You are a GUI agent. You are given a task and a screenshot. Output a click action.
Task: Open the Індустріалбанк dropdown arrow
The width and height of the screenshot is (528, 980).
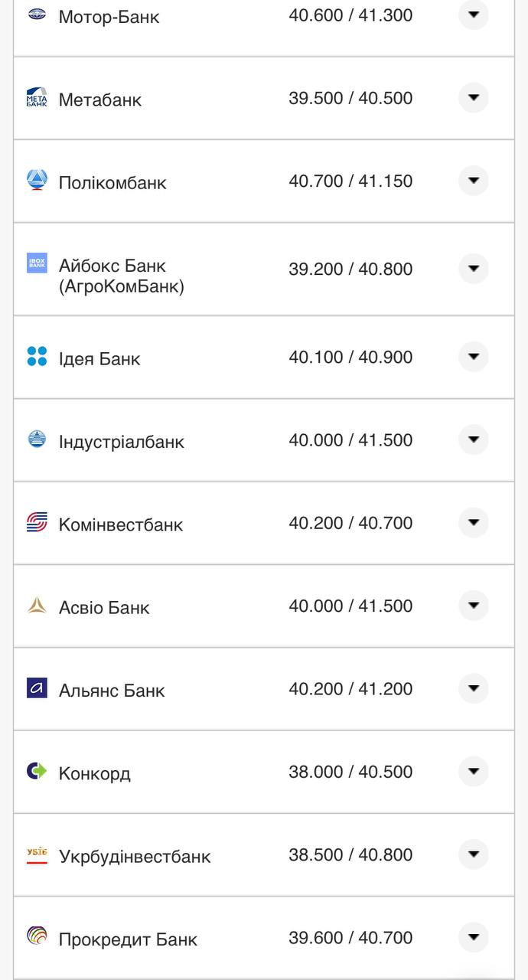coord(473,439)
